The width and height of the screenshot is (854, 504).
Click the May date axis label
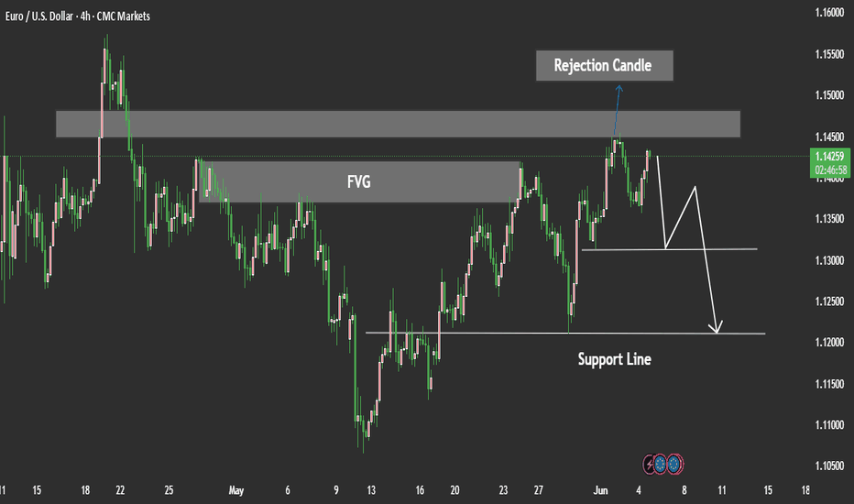click(235, 490)
